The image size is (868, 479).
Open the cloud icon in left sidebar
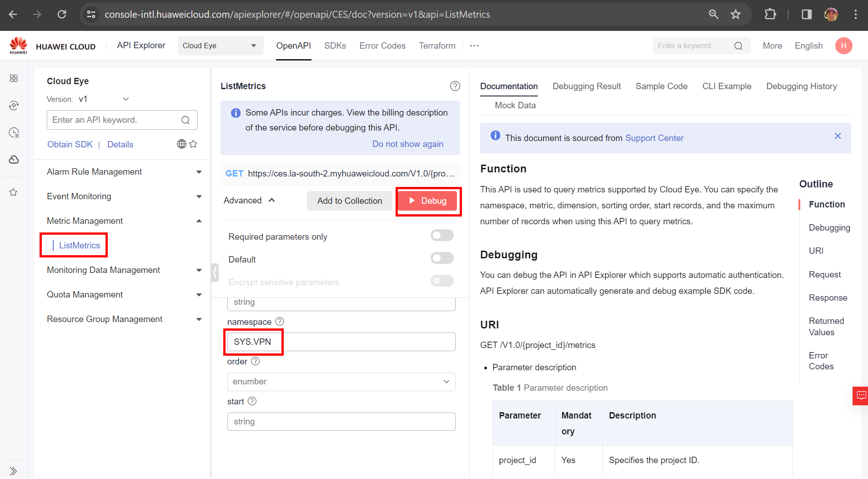point(14,160)
